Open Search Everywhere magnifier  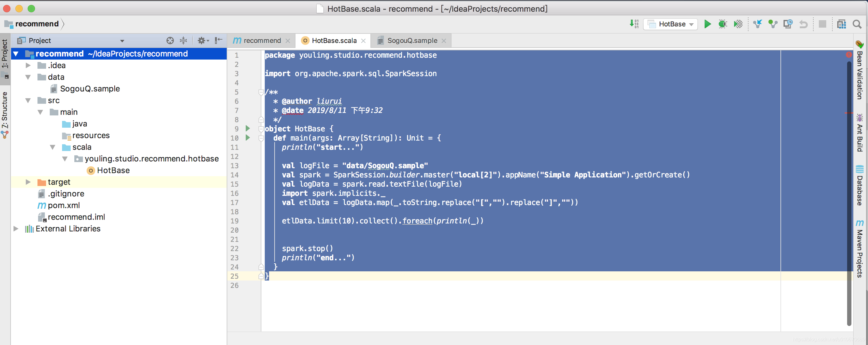[x=857, y=24]
